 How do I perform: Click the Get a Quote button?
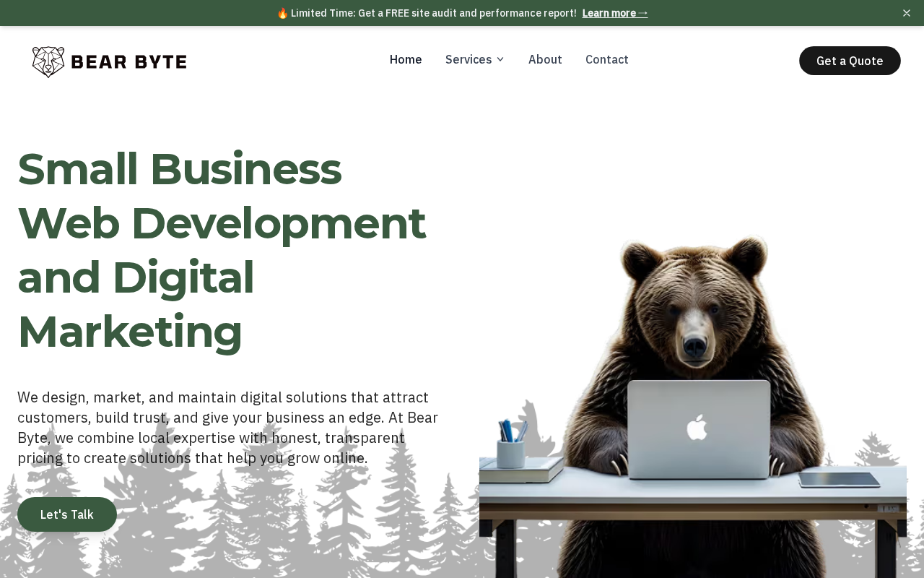click(850, 61)
